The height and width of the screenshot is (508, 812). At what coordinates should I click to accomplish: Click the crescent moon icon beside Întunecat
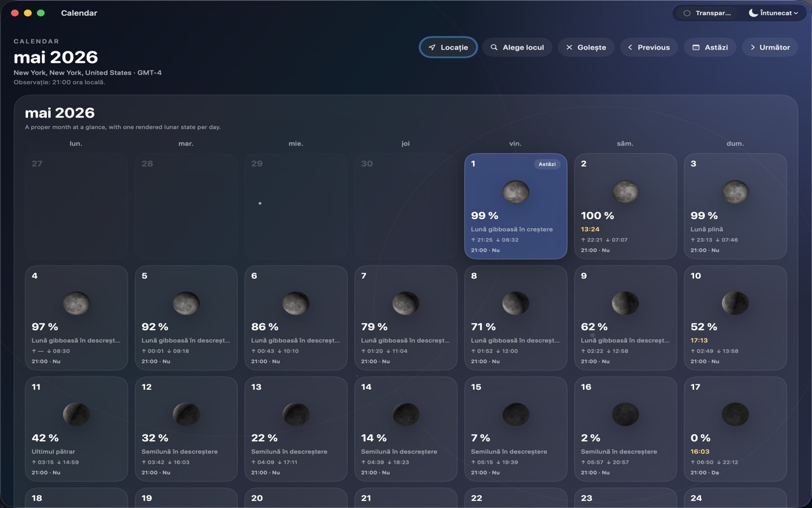click(x=753, y=13)
